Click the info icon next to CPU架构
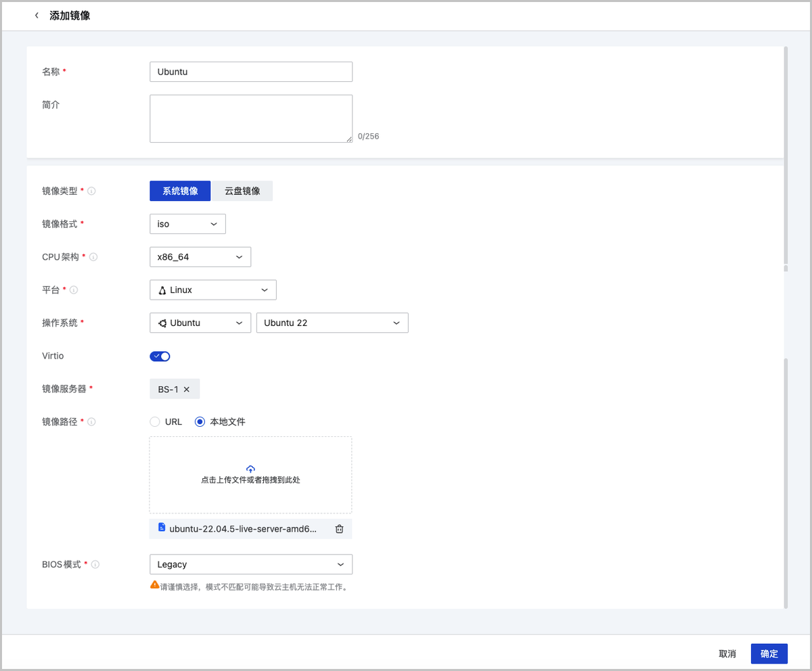Screen dimensions: 812x671 (x=94, y=257)
